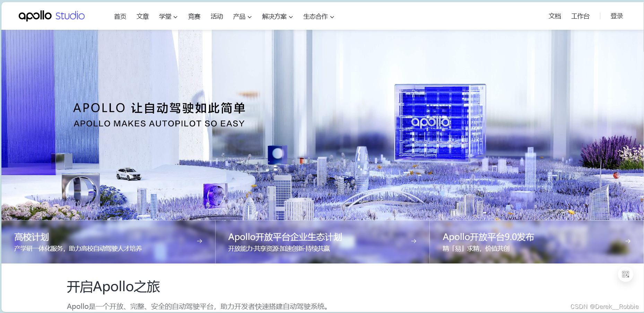Click the APOLLO MAKES AUTOPILOT SO EASY subtitle
The width and height of the screenshot is (644, 313).
tap(159, 124)
